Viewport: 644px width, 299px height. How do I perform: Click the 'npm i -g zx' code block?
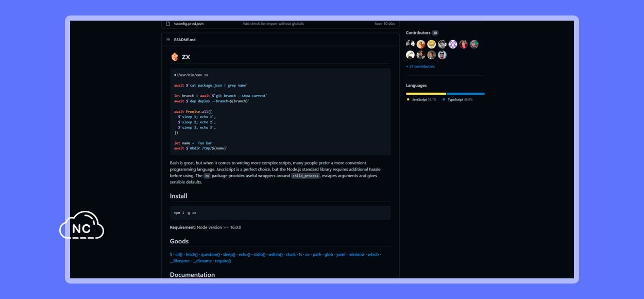[x=280, y=212]
